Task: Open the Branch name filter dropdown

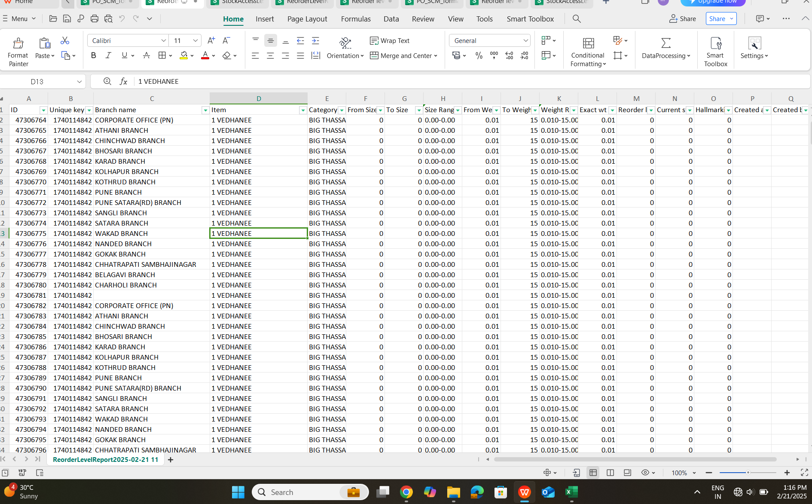Action: pyautogui.click(x=205, y=110)
